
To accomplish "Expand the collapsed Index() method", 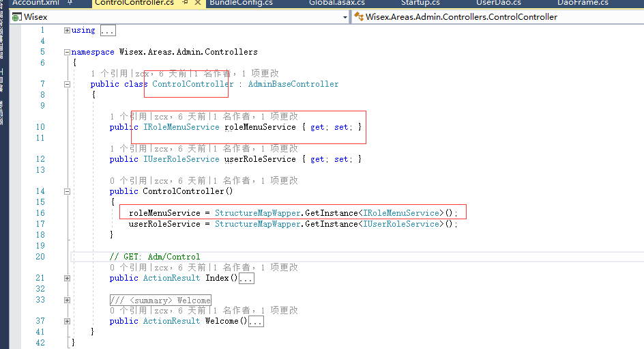I will [67, 278].
